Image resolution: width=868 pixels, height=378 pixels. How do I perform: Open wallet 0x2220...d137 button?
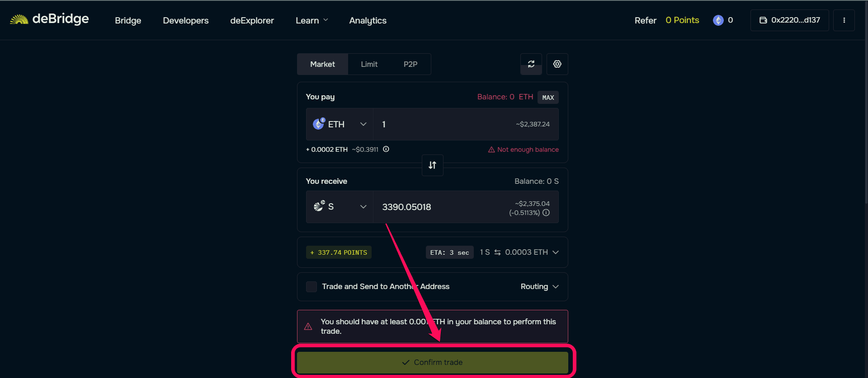[789, 20]
